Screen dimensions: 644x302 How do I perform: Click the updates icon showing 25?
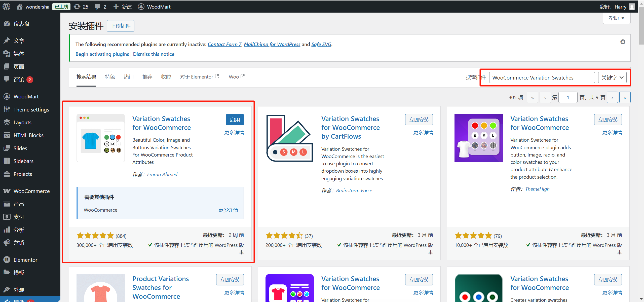pos(77,7)
